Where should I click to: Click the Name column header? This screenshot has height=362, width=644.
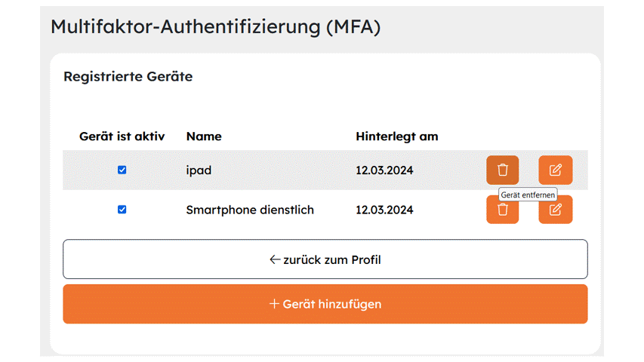click(x=204, y=137)
